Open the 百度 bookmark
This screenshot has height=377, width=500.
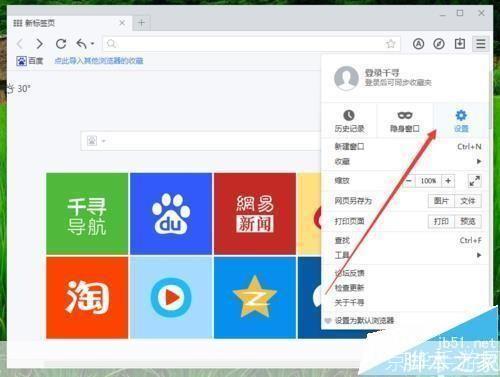point(30,61)
